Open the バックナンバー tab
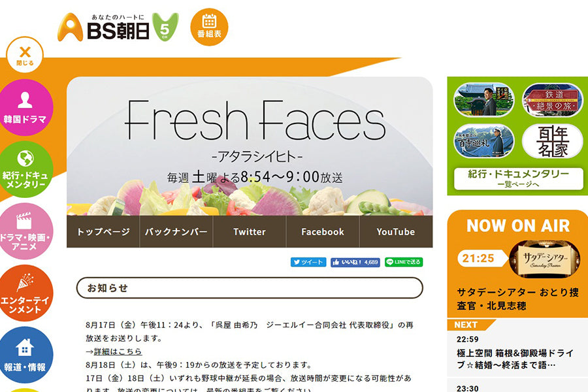Image resolution: width=588 pixels, height=392 pixels. [x=176, y=232]
